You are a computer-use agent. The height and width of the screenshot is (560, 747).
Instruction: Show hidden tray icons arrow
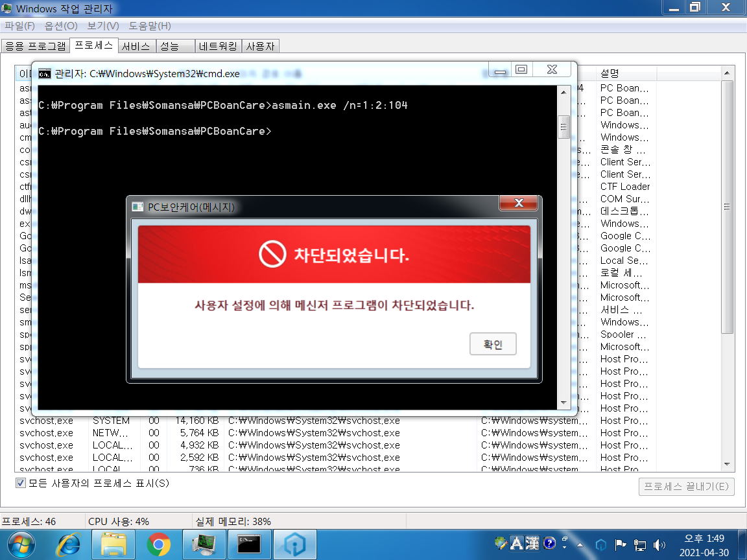click(x=580, y=544)
